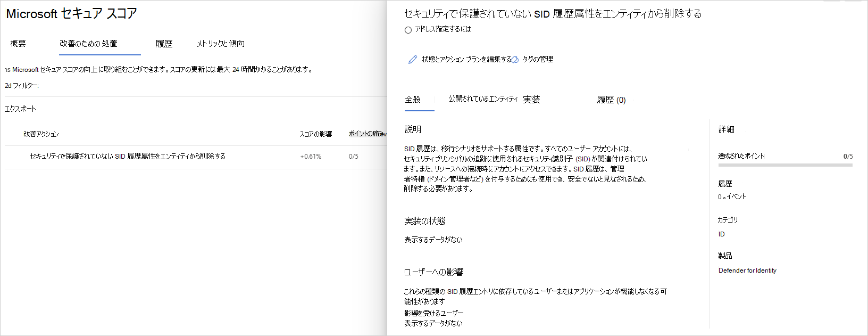Viewport: 868px width, 336px height.
Task: Click the Defender for Identity product value
Action: click(747, 271)
